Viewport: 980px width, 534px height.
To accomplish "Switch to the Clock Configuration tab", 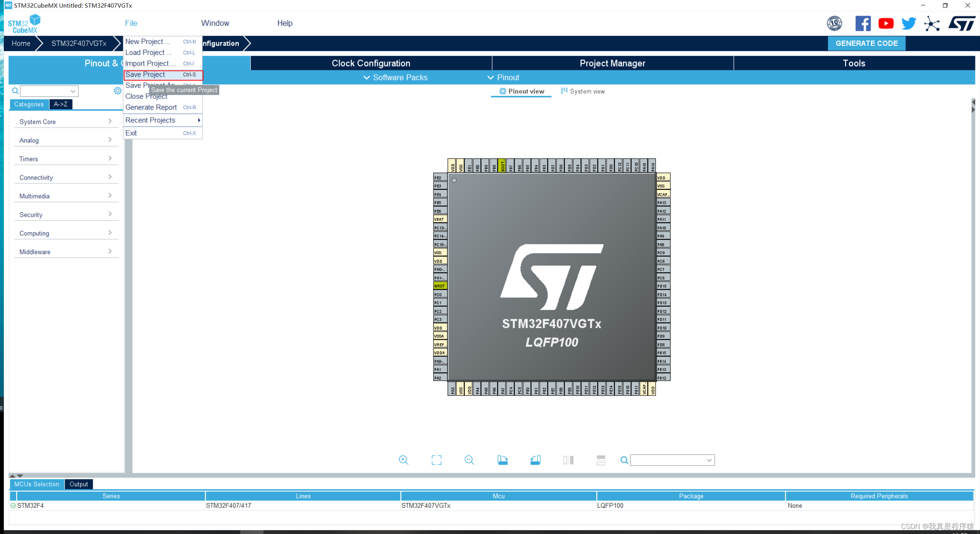I will coord(371,63).
